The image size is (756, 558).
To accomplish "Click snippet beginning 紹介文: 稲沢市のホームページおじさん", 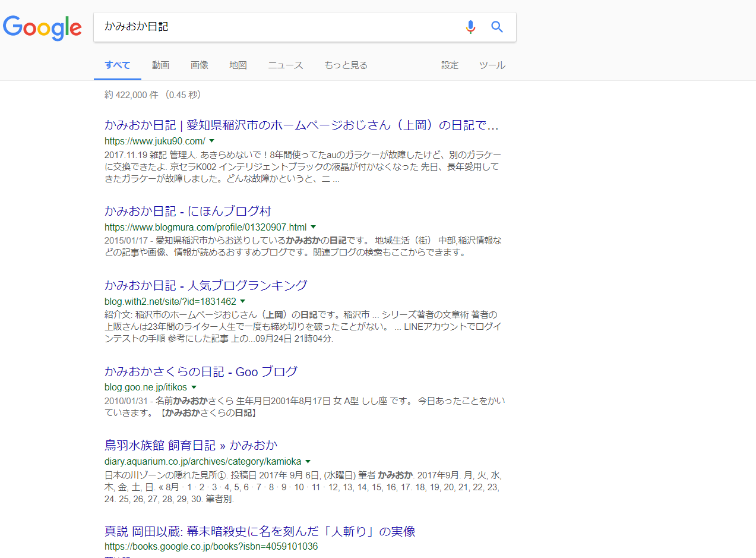I will click(x=303, y=326).
